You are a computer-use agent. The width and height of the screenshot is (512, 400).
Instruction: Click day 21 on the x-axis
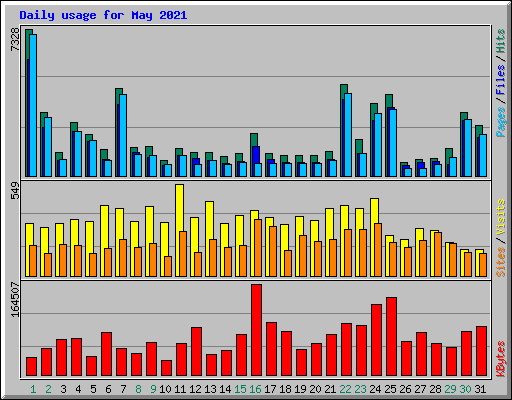[x=330, y=389]
